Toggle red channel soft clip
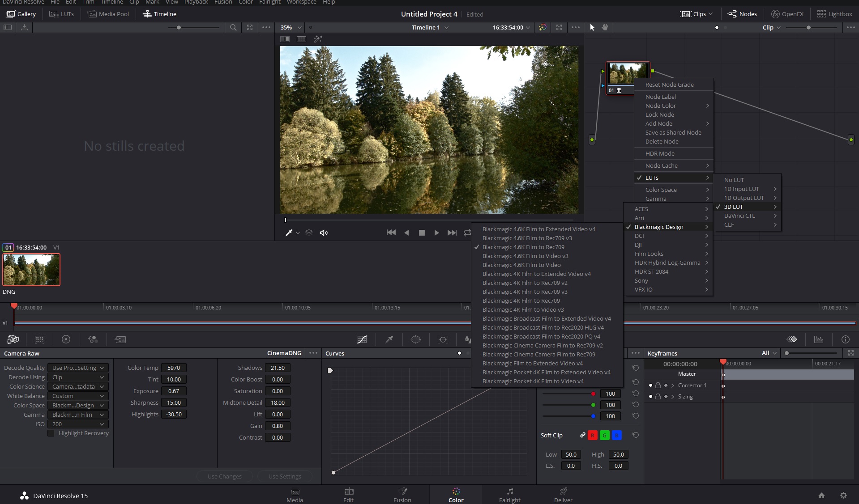 592,435
